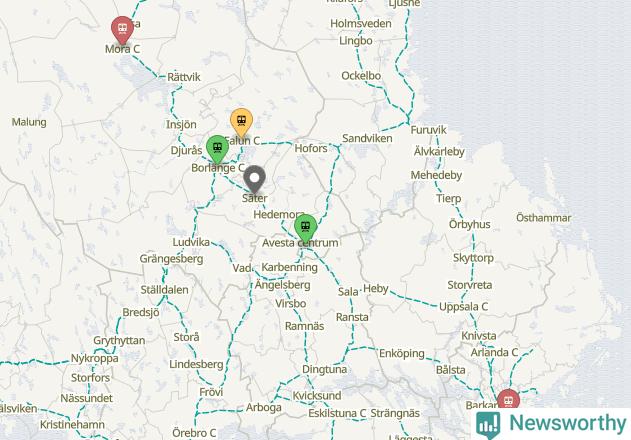Image resolution: width=631 pixels, height=440 pixels.
Task: Select the Malung label on the map
Action: click(29, 122)
